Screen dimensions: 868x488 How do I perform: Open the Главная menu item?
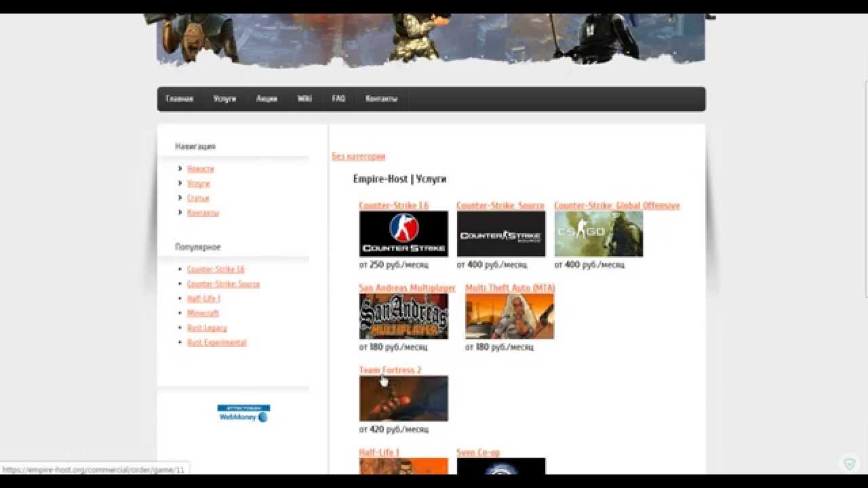pyautogui.click(x=179, y=99)
